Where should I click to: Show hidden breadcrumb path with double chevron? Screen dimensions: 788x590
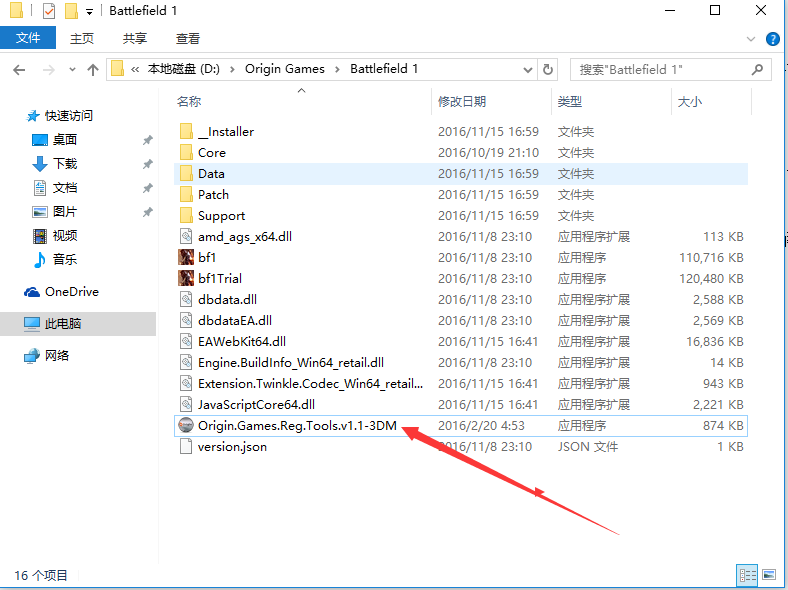coord(135,70)
